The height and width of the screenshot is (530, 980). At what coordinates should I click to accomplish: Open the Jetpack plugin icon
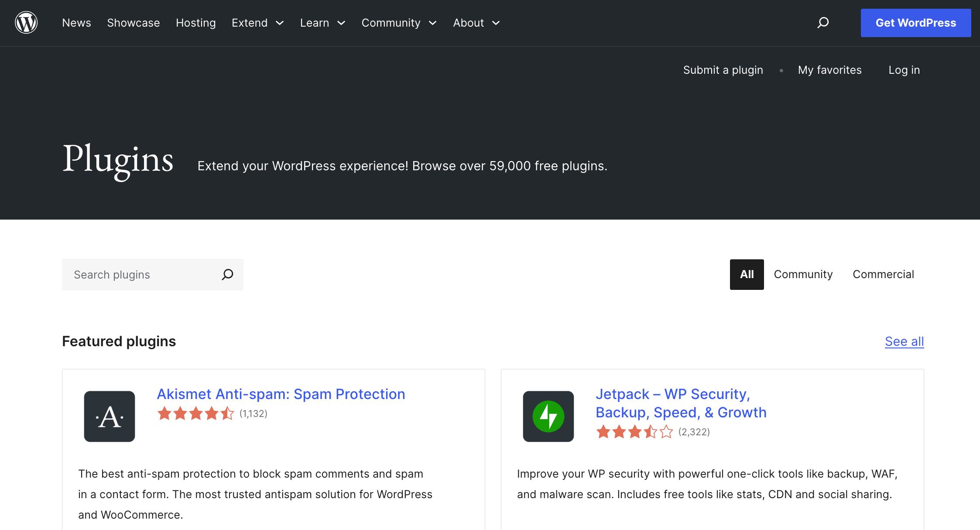[548, 416]
